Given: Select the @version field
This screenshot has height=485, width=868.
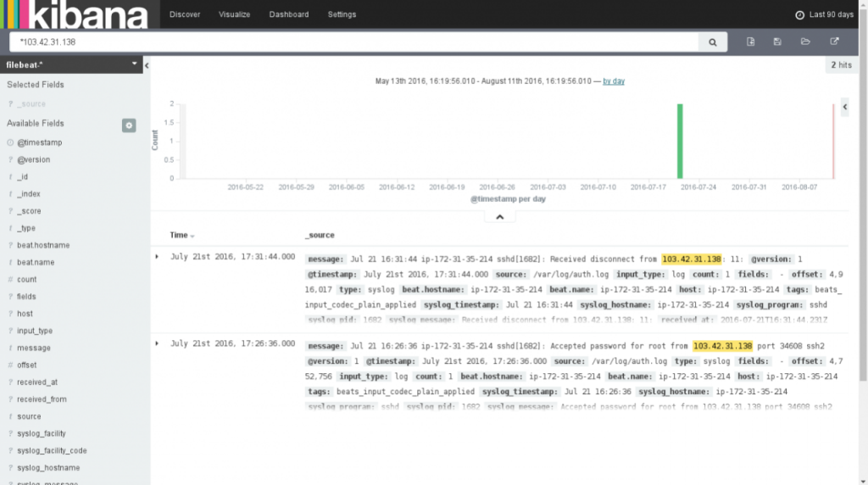Looking at the screenshot, I should tap(33, 160).
